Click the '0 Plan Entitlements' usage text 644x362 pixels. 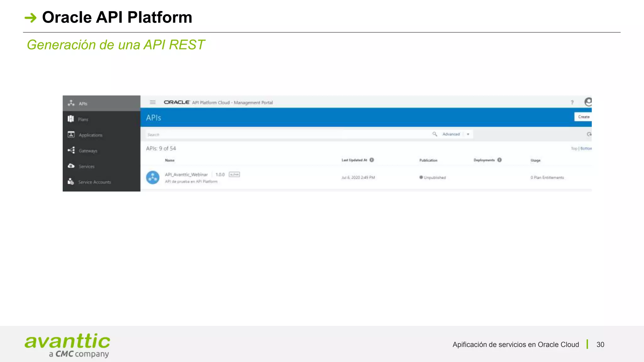tap(547, 178)
